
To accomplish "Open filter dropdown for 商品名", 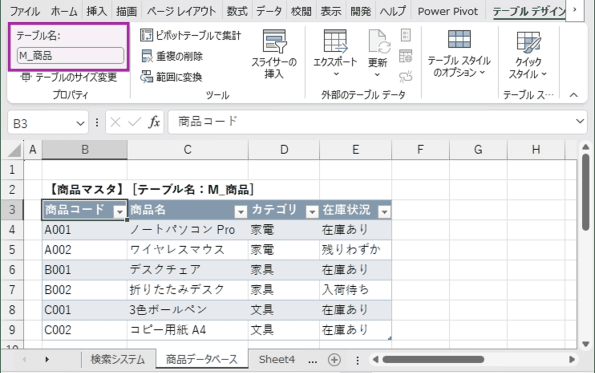I will pyautogui.click(x=241, y=212).
